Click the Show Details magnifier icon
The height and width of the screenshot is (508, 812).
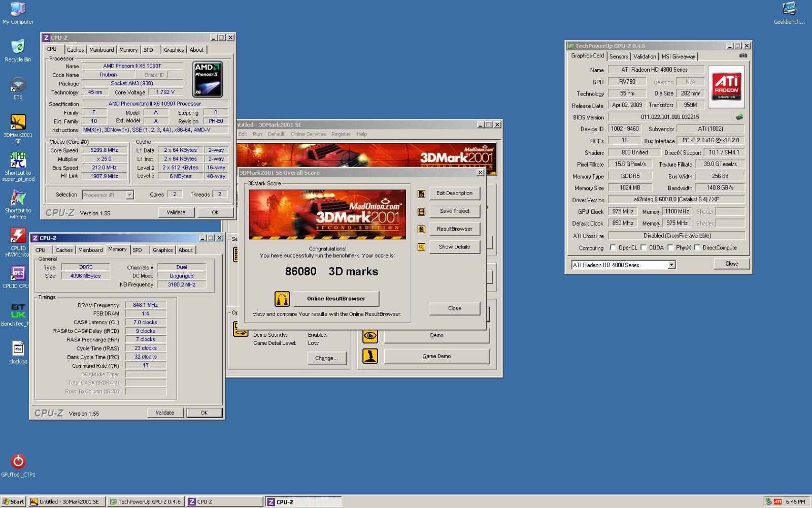421,247
